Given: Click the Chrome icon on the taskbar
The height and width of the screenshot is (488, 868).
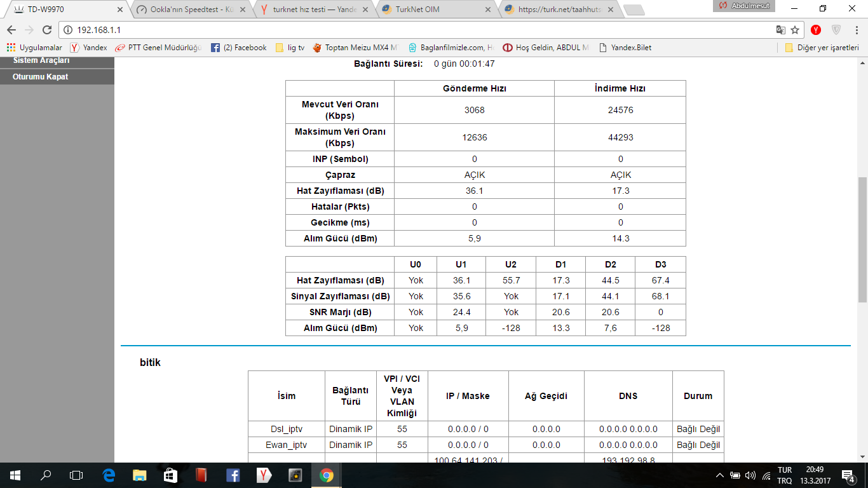Looking at the screenshot, I should (326, 475).
